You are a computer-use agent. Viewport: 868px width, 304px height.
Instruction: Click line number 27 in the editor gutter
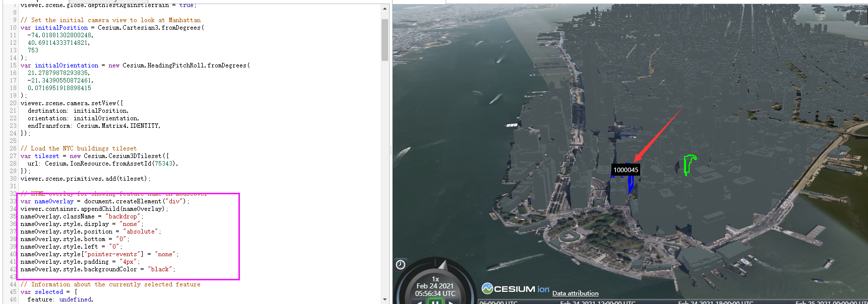tap(13, 156)
